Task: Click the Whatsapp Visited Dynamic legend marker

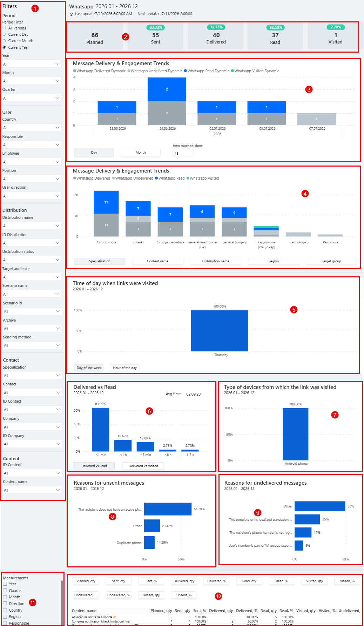Action: coord(232,71)
